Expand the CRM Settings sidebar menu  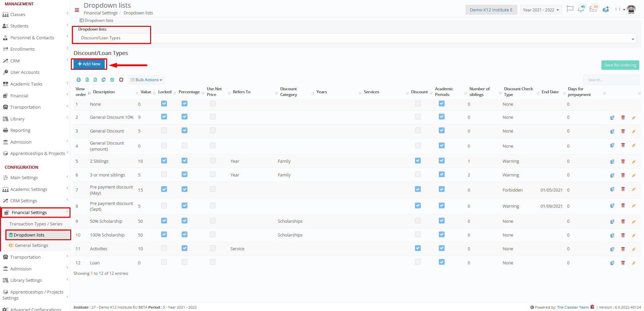(35, 201)
